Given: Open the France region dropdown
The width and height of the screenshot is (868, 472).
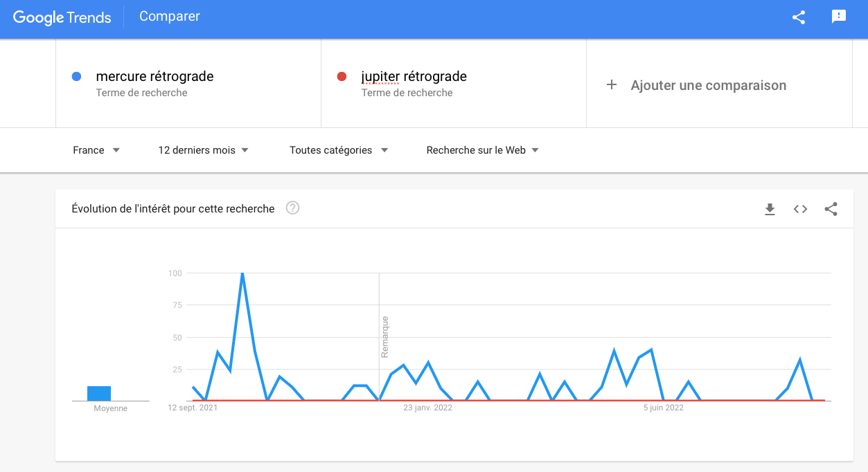Looking at the screenshot, I should (96, 150).
